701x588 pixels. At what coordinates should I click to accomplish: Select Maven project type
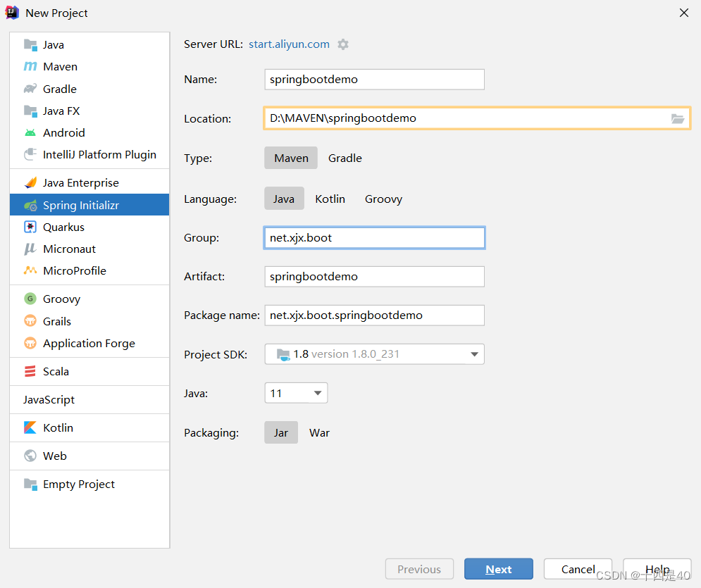(x=291, y=158)
